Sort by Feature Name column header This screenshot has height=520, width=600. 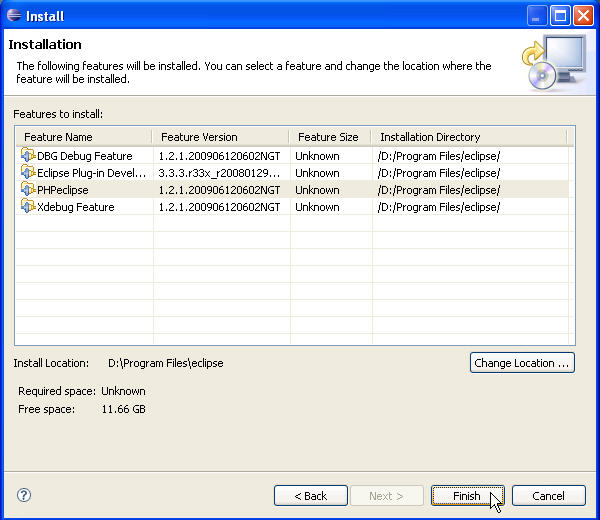(x=84, y=137)
